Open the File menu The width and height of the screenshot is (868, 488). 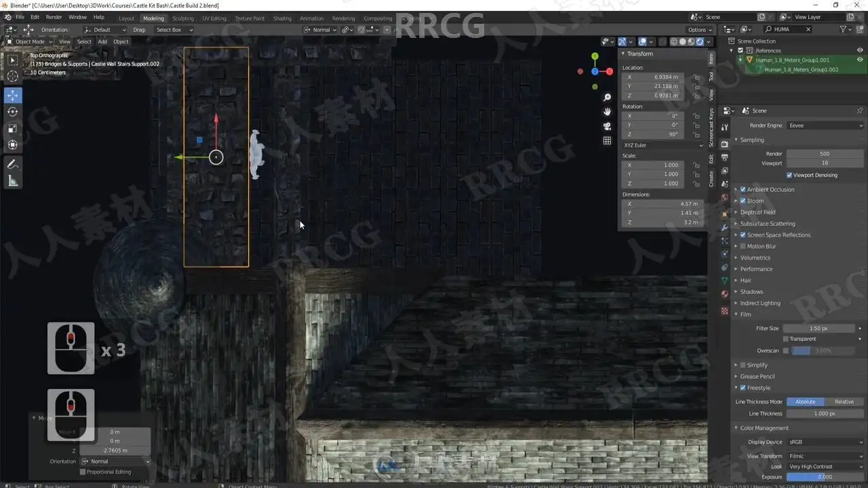(x=20, y=17)
